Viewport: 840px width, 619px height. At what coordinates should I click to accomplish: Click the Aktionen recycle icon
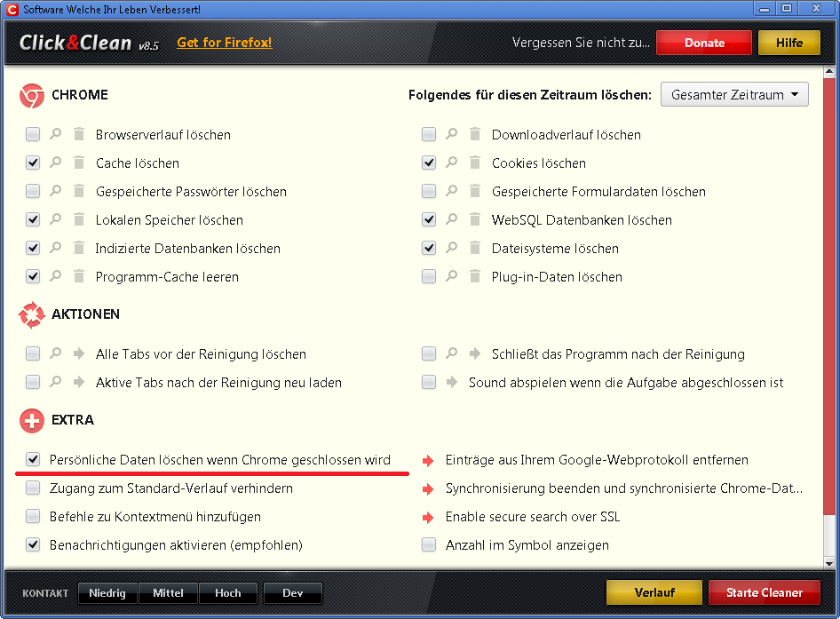click(x=32, y=314)
